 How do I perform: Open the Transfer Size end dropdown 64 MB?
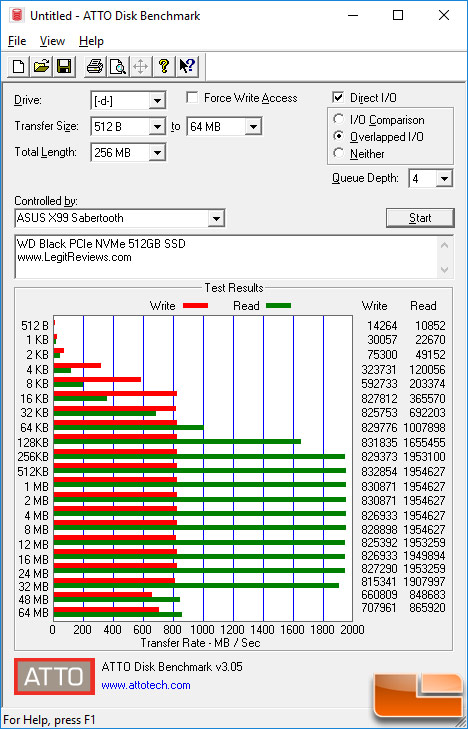[253, 126]
